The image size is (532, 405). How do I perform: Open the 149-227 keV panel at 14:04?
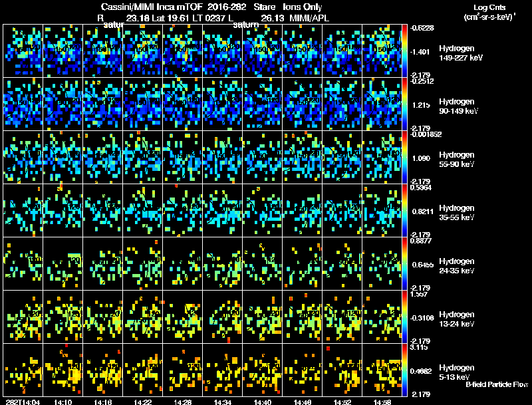tap(23, 51)
